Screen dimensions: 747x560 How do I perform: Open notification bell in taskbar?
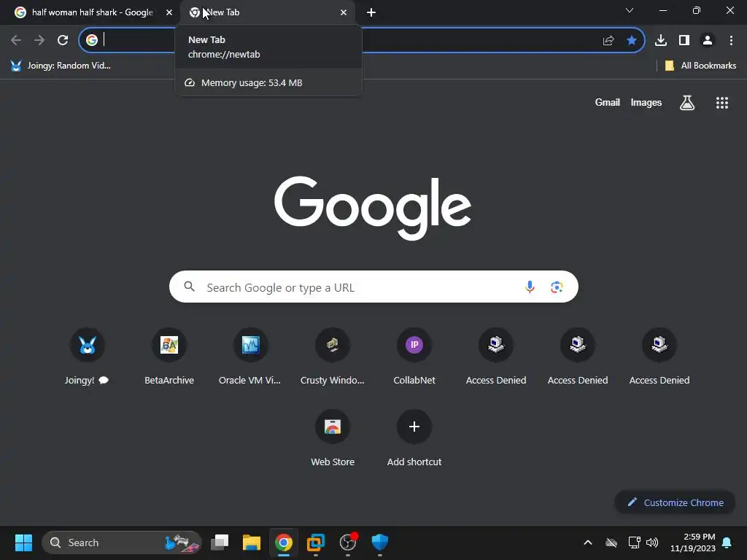click(727, 542)
